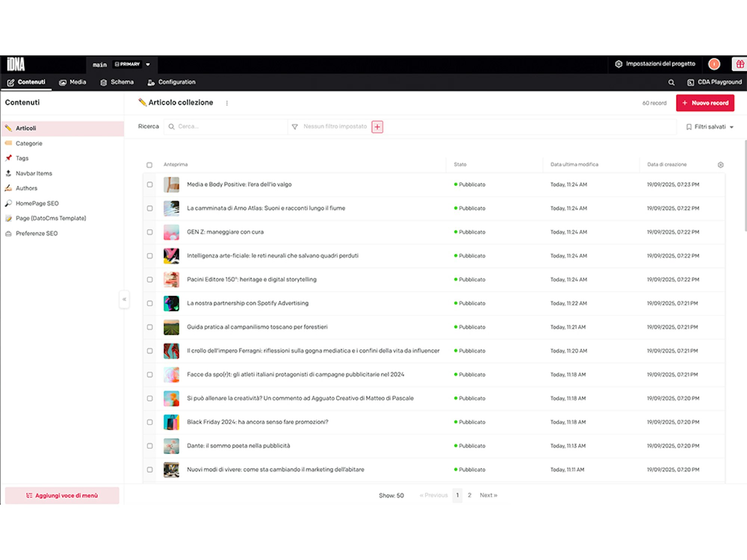Select checkbox for Spotify Advertising row

[150, 304]
